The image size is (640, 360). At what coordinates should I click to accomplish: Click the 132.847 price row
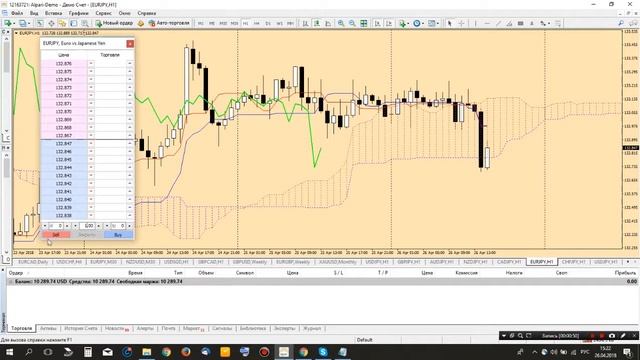coord(64,144)
